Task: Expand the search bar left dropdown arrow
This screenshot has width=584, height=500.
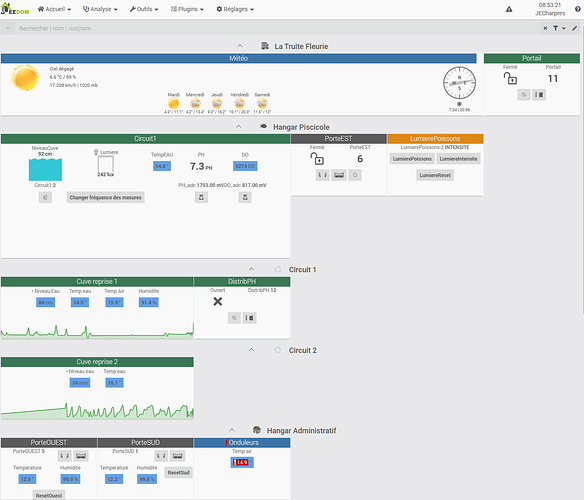Action: pyautogui.click(x=7, y=28)
